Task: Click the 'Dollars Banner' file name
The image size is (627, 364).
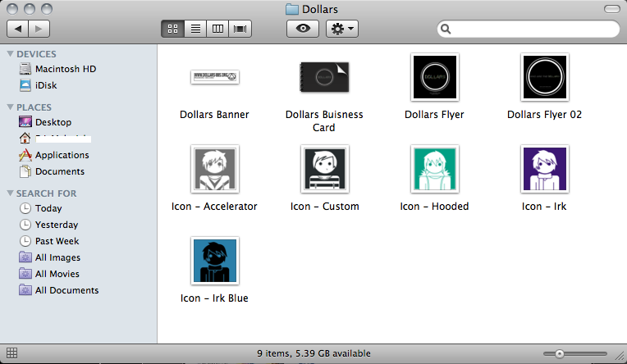Action: click(214, 114)
